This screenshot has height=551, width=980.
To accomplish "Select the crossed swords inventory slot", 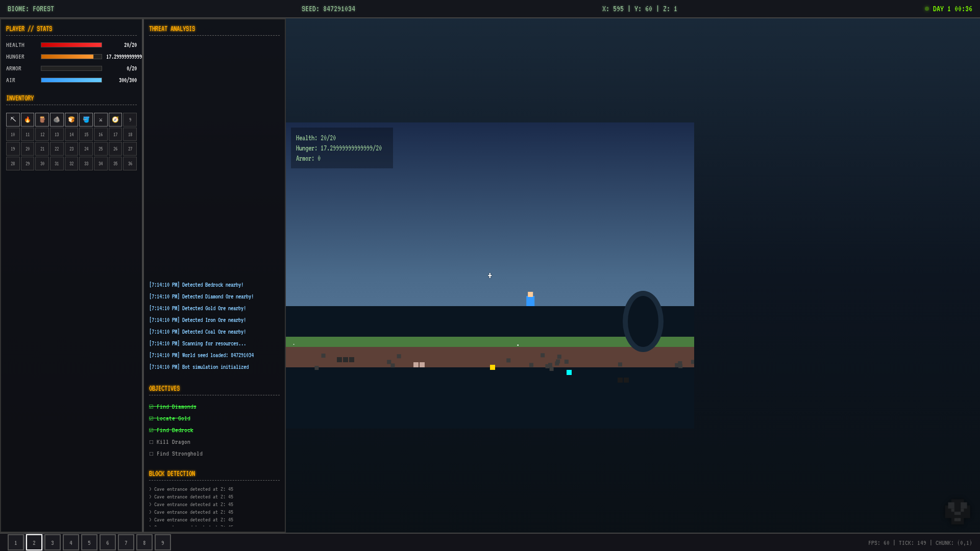I will pyautogui.click(x=101, y=119).
